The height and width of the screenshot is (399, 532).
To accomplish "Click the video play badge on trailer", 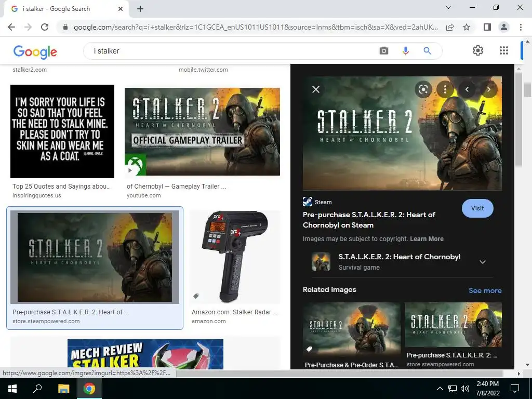I will pyautogui.click(x=130, y=170).
